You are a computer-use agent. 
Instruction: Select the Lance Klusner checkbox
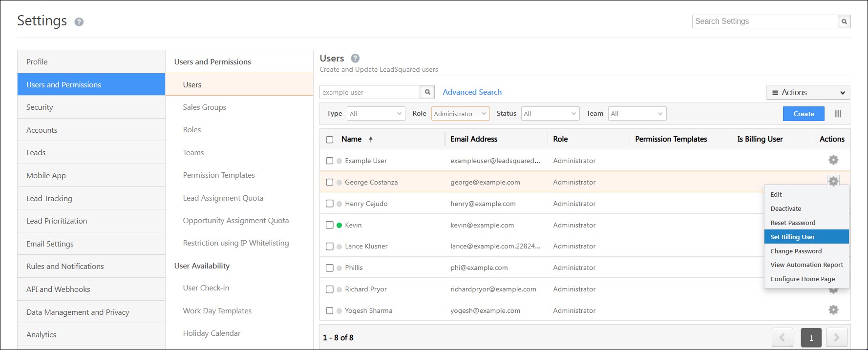pyautogui.click(x=330, y=247)
